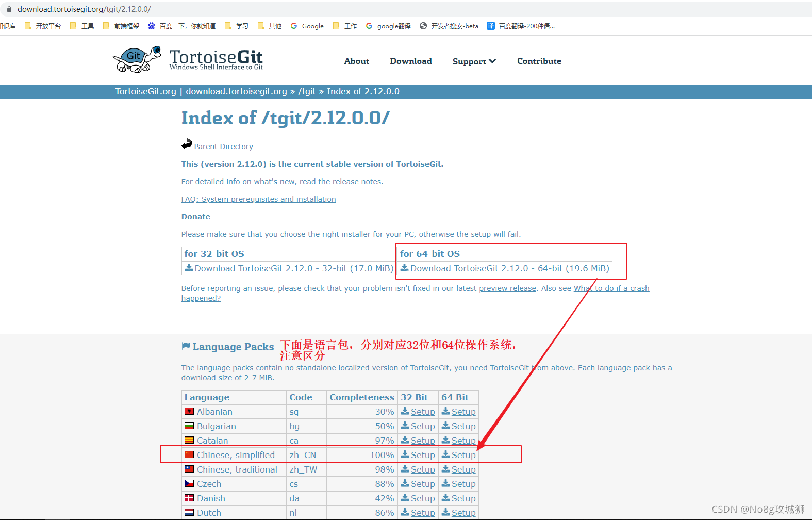Download Catalan 32 Bit Setup

click(x=423, y=441)
